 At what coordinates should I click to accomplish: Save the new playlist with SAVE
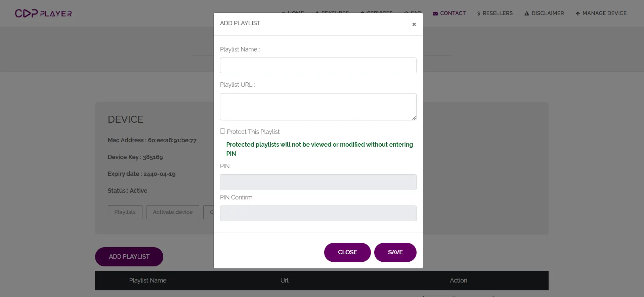point(395,252)
